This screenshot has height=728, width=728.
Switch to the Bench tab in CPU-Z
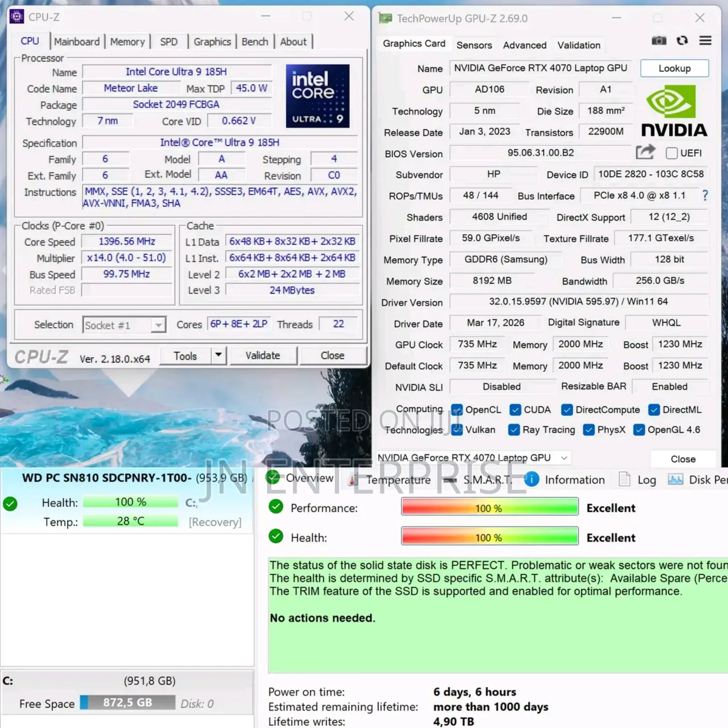[x=255, y=42]
